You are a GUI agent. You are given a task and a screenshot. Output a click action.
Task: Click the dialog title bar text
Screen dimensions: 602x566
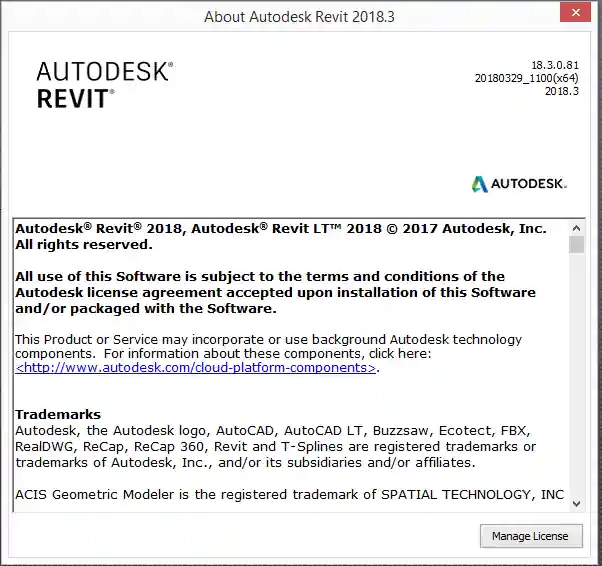(x=301, y=16)
